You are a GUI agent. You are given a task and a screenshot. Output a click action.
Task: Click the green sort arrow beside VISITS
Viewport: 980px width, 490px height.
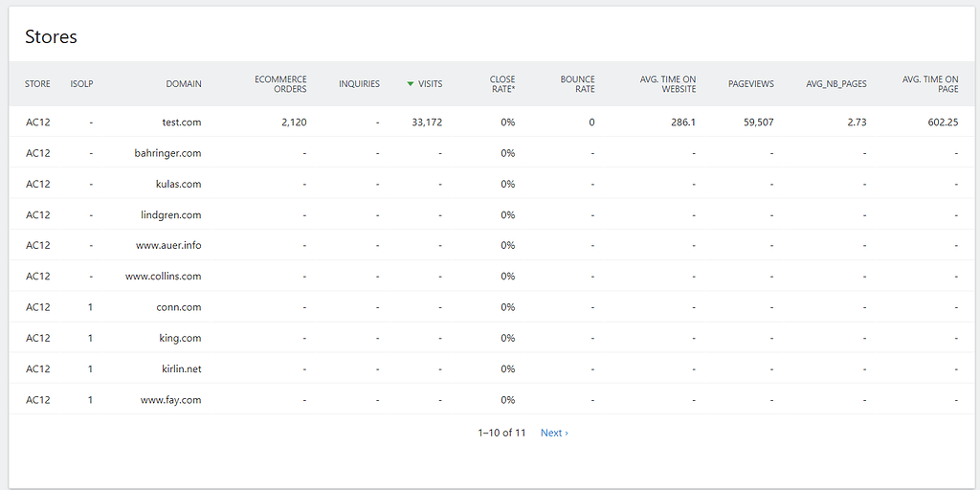pyautogui.click(x=410, y=84)
